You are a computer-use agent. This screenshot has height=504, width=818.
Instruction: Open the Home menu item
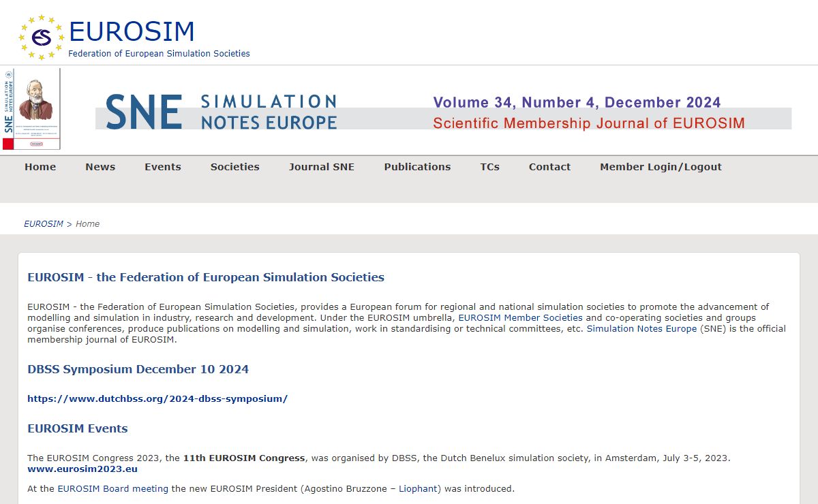[x=40, y=167]
